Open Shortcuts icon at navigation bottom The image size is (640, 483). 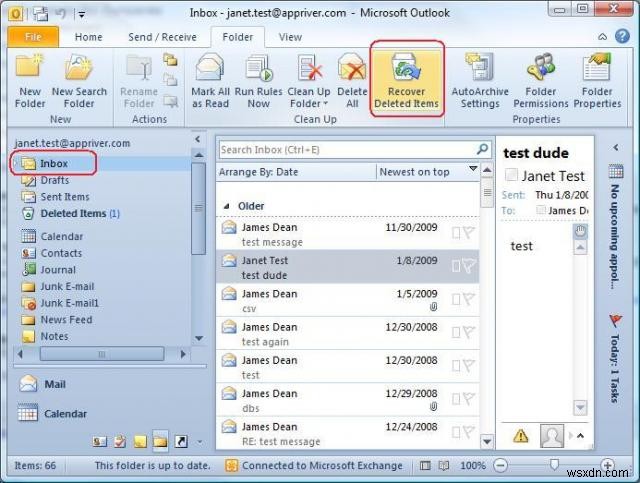[181, 441]
